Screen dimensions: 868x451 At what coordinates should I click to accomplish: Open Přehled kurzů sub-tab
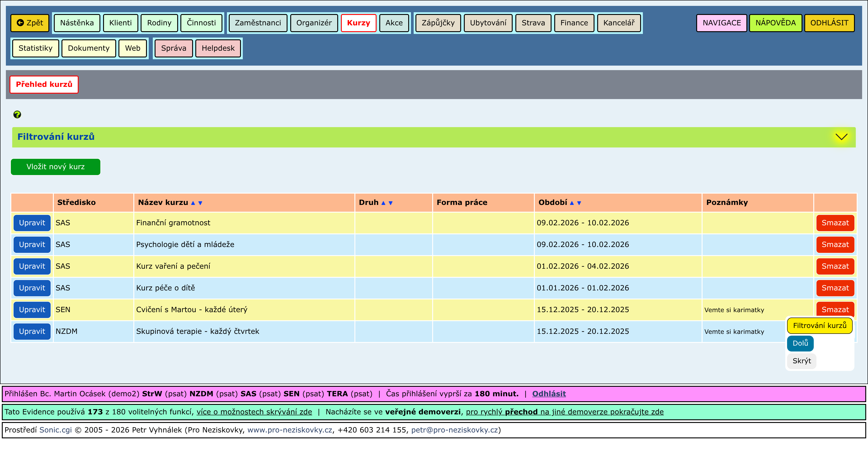(44, 84)
